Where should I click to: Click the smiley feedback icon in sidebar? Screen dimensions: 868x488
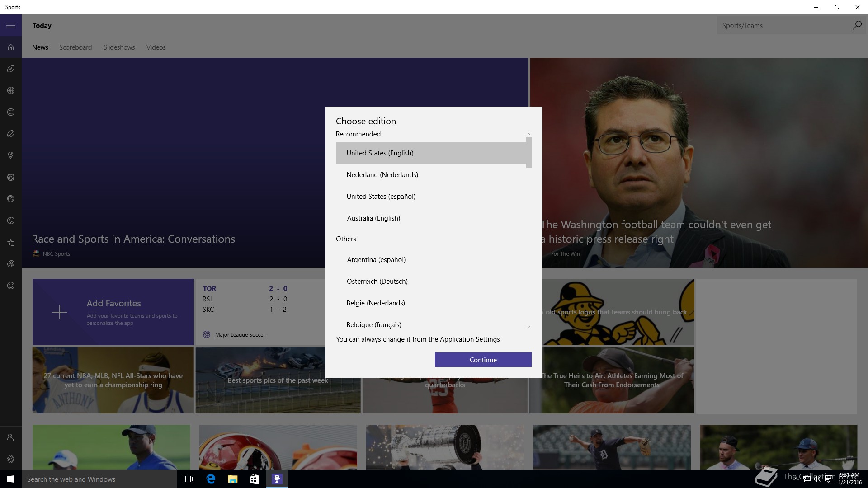11,286
